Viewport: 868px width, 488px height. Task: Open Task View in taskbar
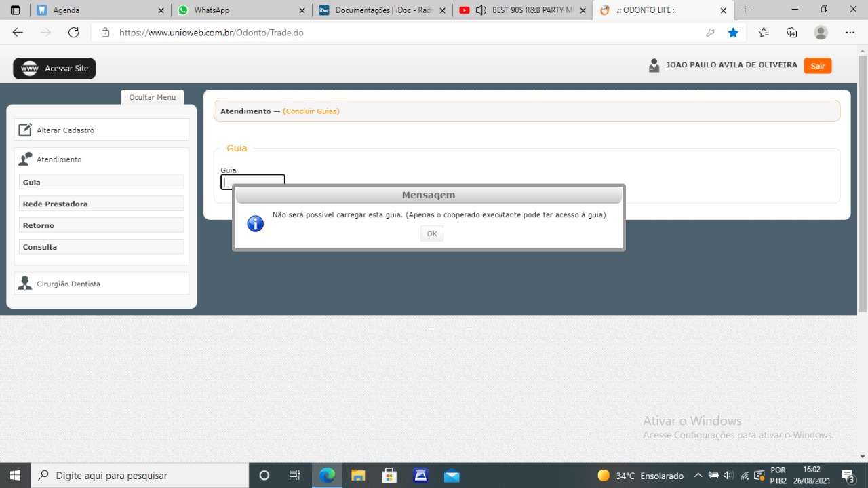click(x=295, y=475)
